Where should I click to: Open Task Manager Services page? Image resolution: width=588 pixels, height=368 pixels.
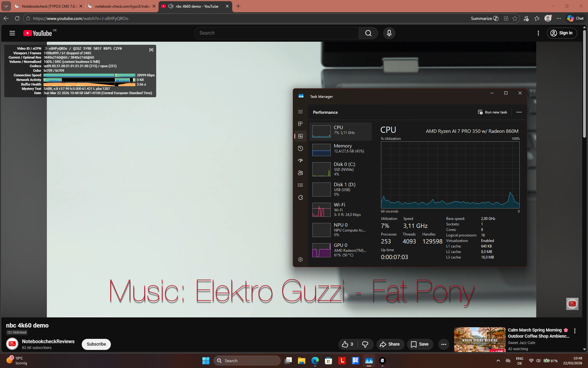(x=300, y=197)
